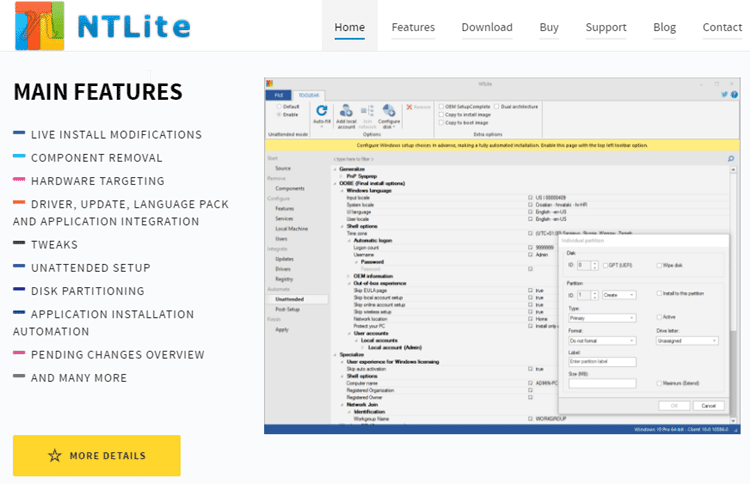Tick the Maximum (Extend) checkbox
This screenshot has height=484, width=750.
click(x=659, y=384)
